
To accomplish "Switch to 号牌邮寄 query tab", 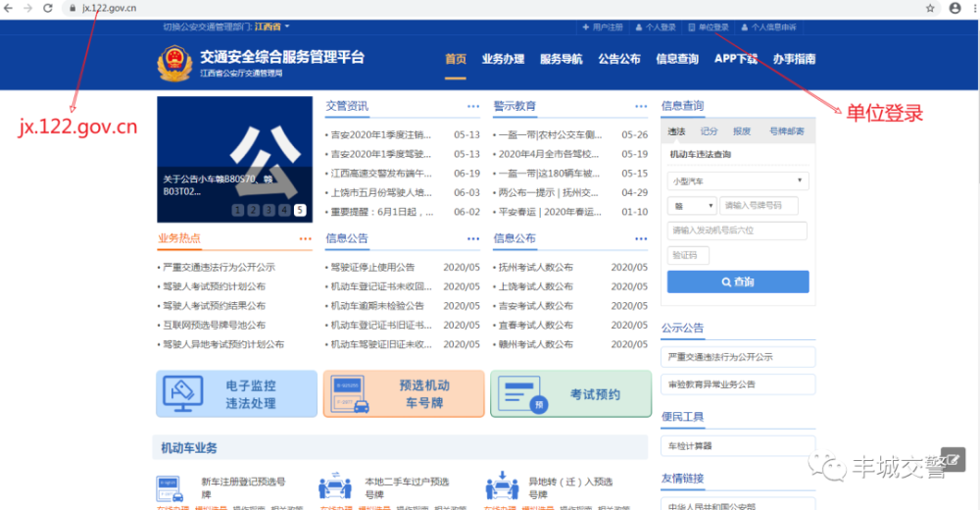I will point(787,131).
